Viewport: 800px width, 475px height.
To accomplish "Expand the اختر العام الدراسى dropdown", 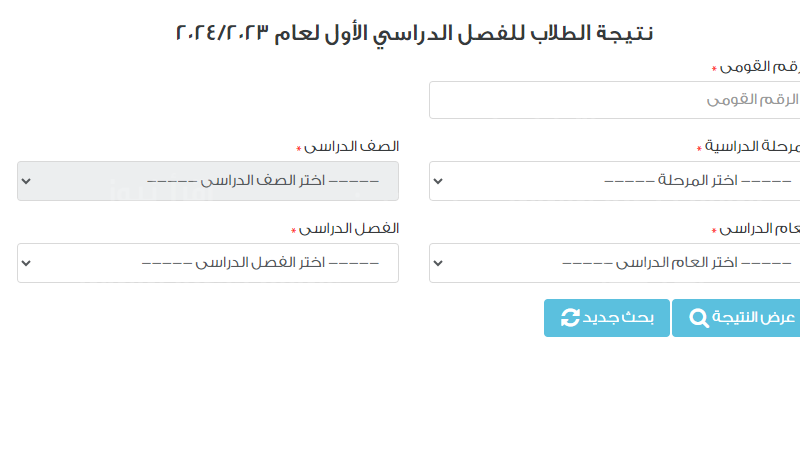I will tap(614, 264).
